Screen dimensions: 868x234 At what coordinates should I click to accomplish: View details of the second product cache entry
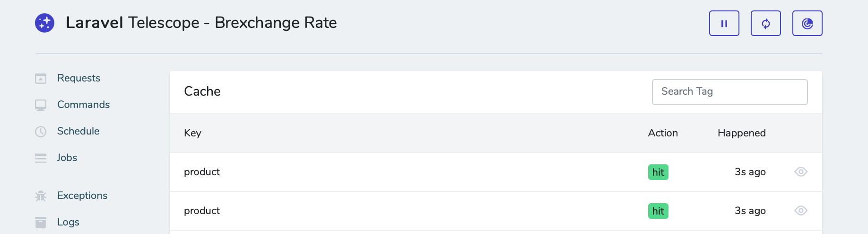tap(800, 211)
